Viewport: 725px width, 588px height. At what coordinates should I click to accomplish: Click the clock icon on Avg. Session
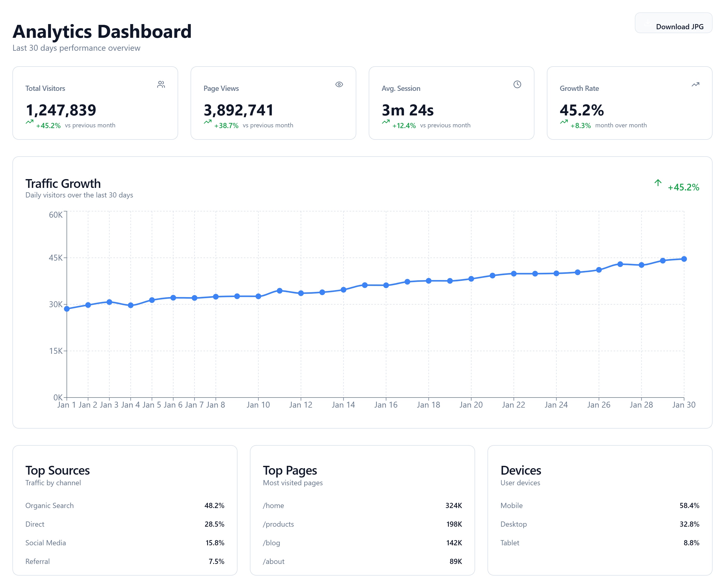coord(517,84)
